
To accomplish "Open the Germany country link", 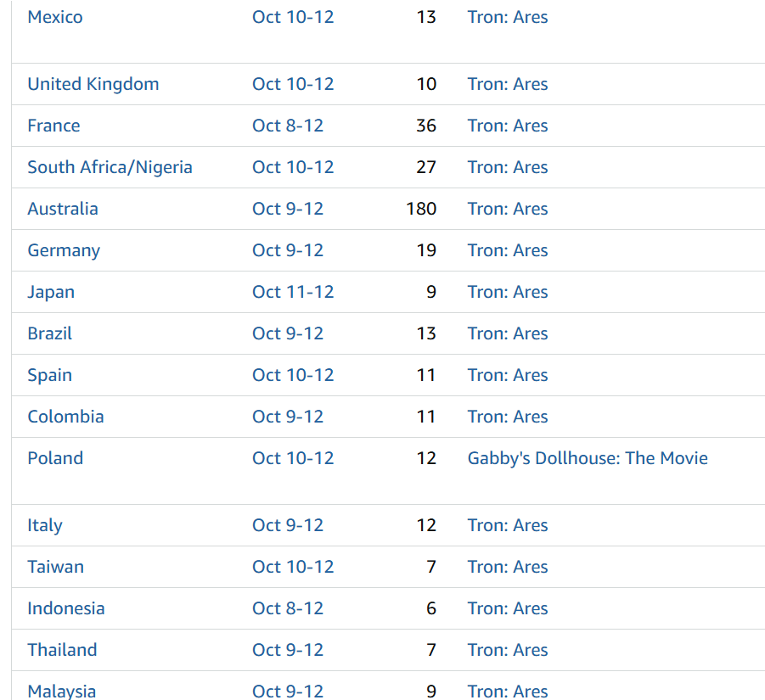I will point(64,250).
